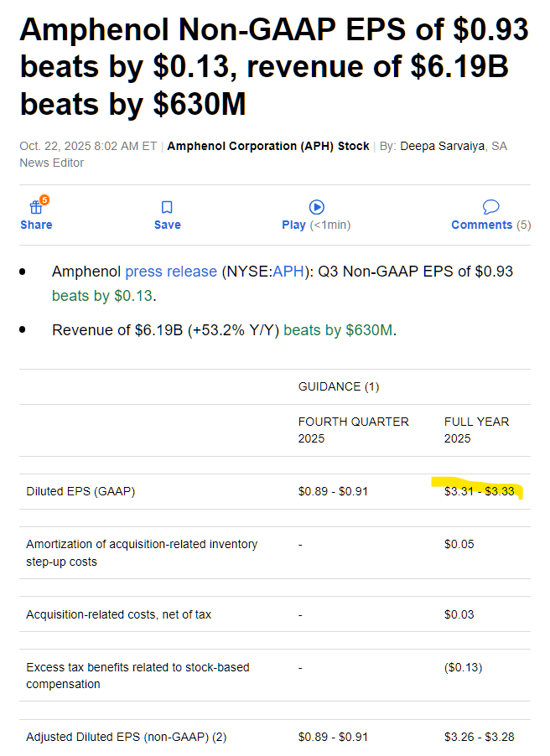
Task: Click the Diluted EPS (GAAP) row label
Action: [80, 491]
